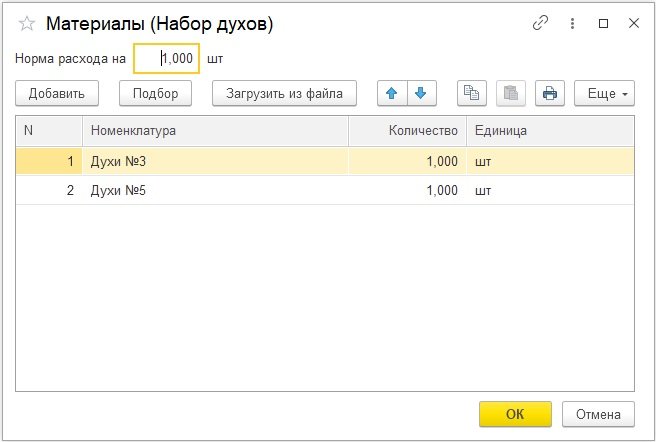The width and height of the screenshot is (656, 442).
Task: Move the selected row up with the arrow
Action: tap(392, 93)
